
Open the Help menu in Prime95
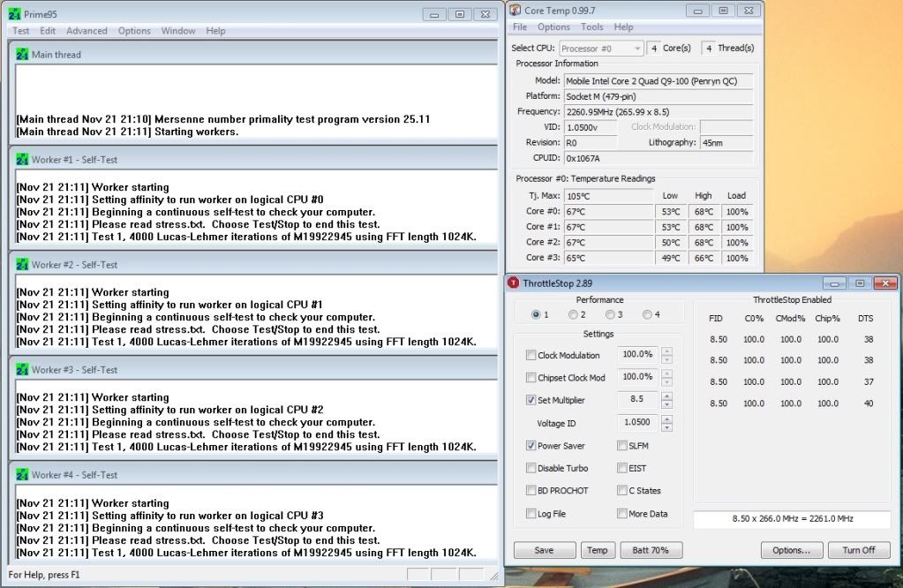tap(215, 31)
